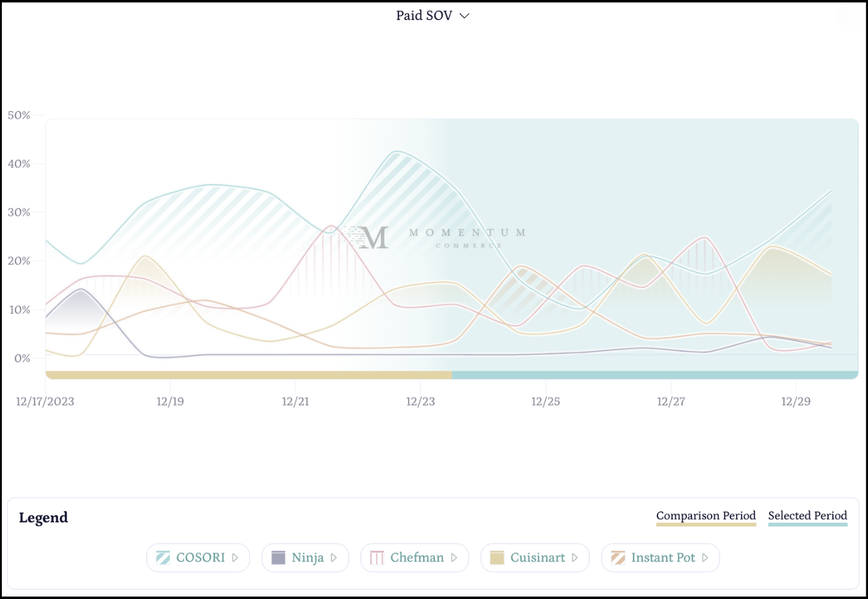
Task: Open the Paid SOV metric dropdown
Action: coord(432,16)
